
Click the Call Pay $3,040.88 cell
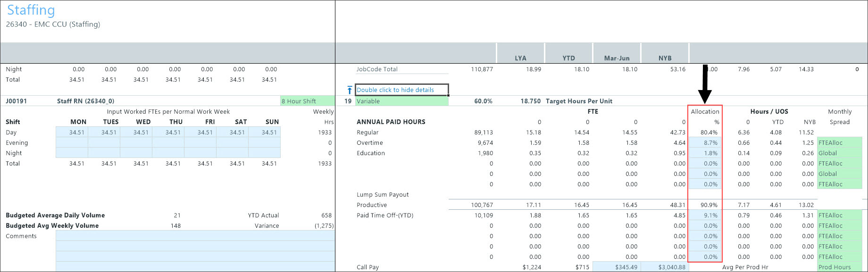pos(664,267)
